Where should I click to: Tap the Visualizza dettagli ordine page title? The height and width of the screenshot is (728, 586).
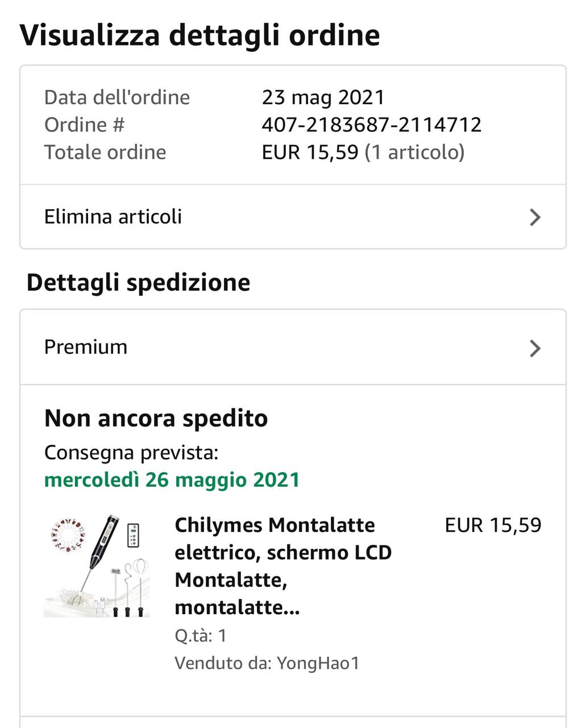click(x=200, y=35)
